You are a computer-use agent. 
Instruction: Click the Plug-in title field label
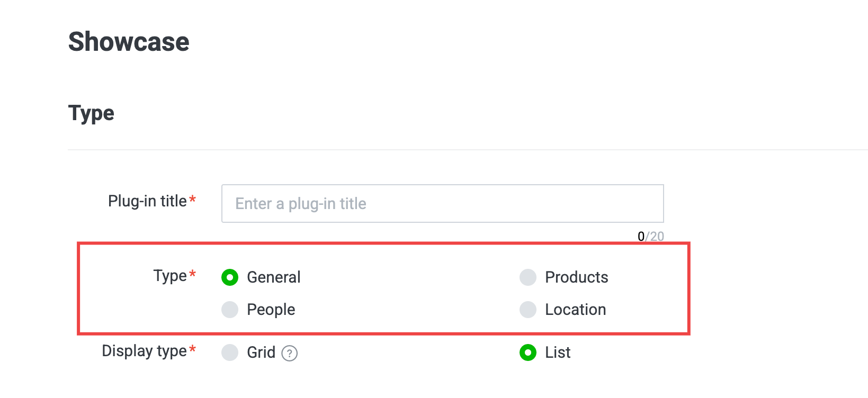point(152,201)
